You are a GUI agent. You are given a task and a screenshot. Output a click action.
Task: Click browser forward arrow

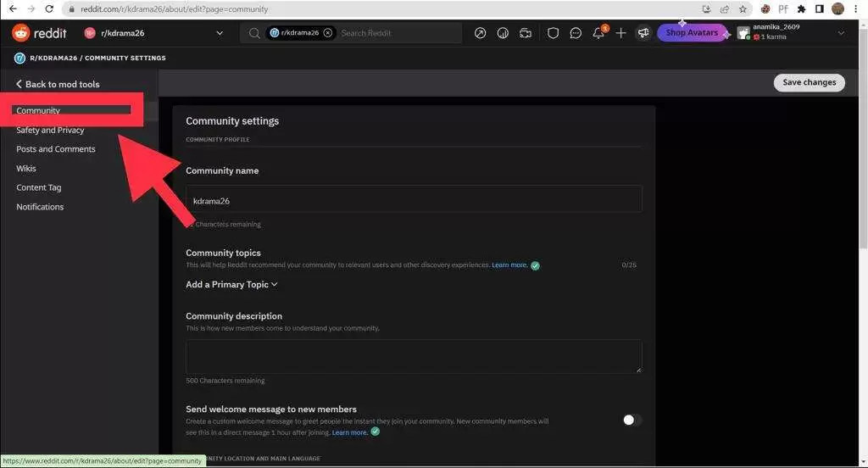tap(31, 8)
